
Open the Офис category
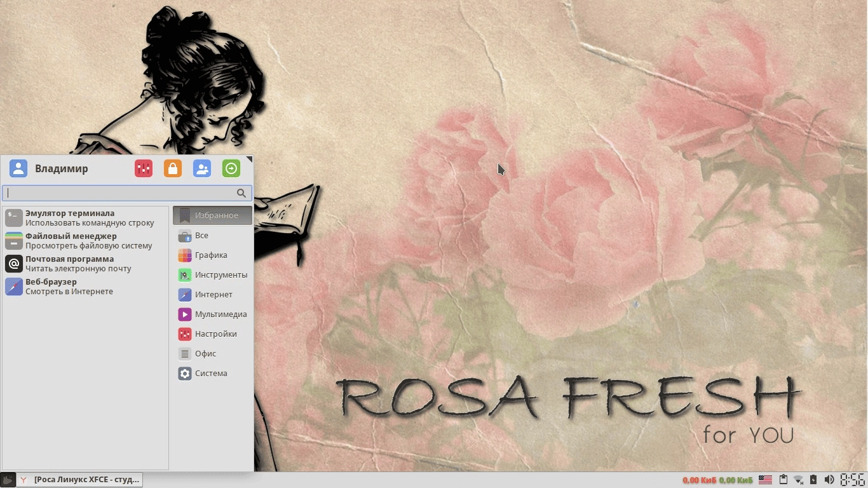tap(212, 353)
